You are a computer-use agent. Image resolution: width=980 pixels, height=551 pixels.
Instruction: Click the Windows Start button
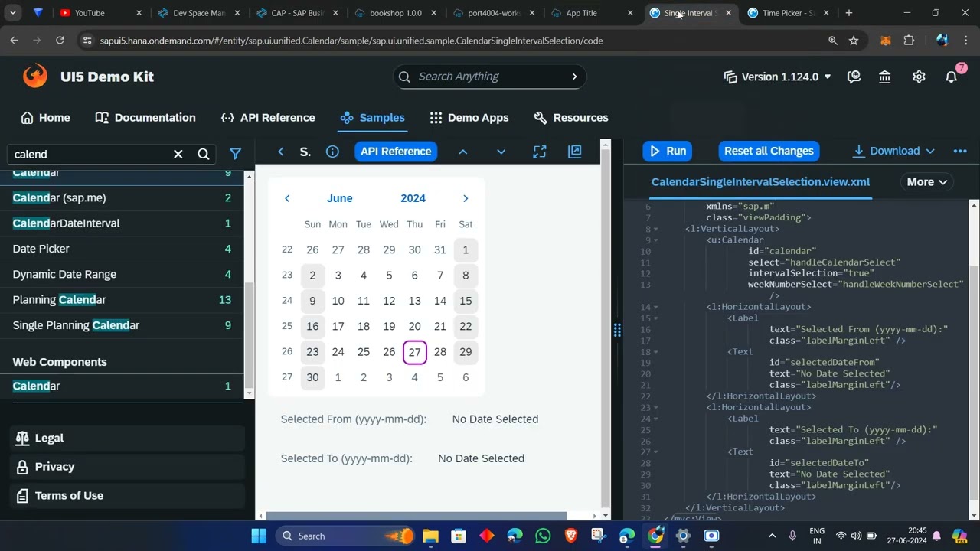click(259, 536)
